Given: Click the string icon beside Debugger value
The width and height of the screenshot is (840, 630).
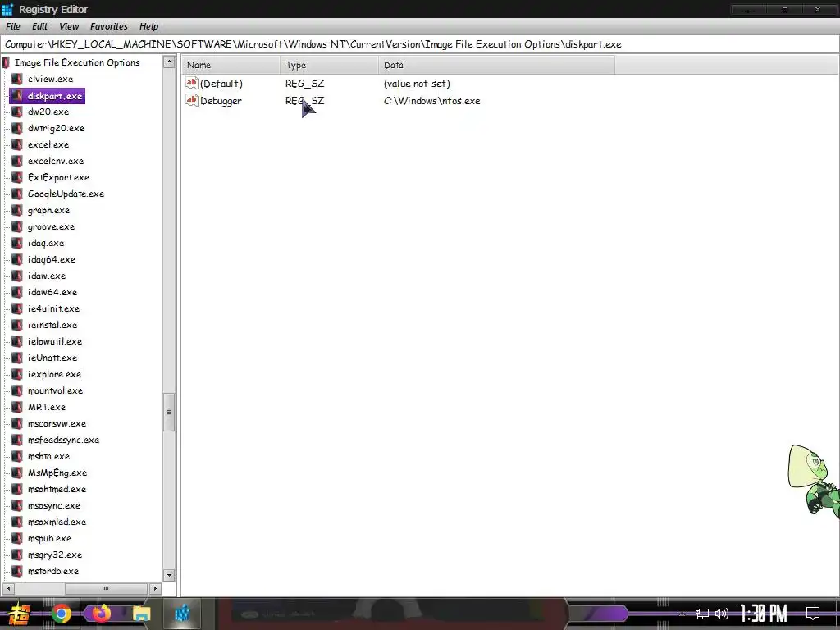Looking at the screenshot, I should tap(192, 100).
